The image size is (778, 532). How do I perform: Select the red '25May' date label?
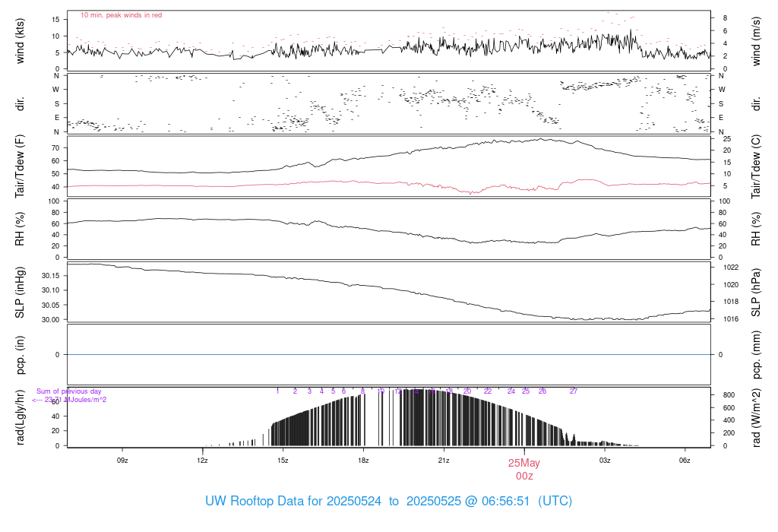pos(524,463)
